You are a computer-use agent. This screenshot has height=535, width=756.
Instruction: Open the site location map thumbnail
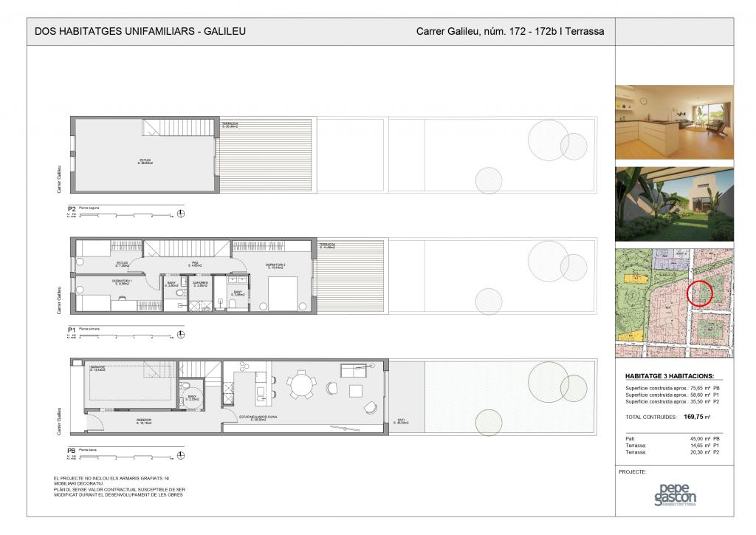[674, 303]
